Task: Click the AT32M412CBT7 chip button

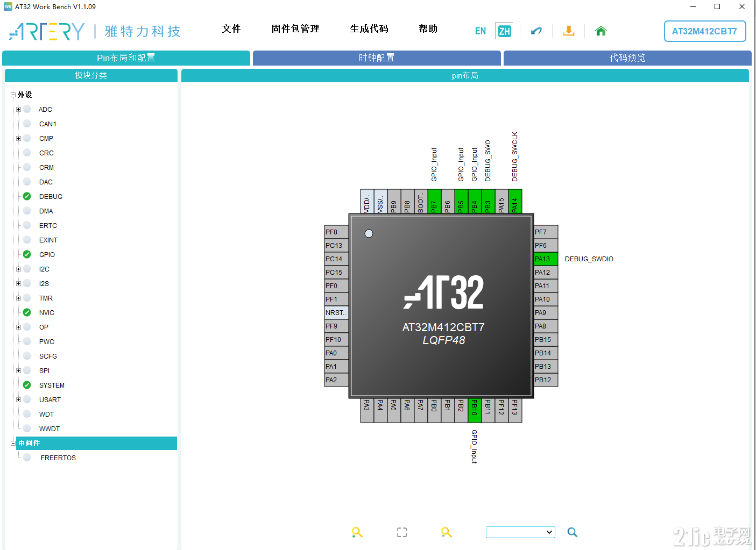Action: click(x=705, y=31)
